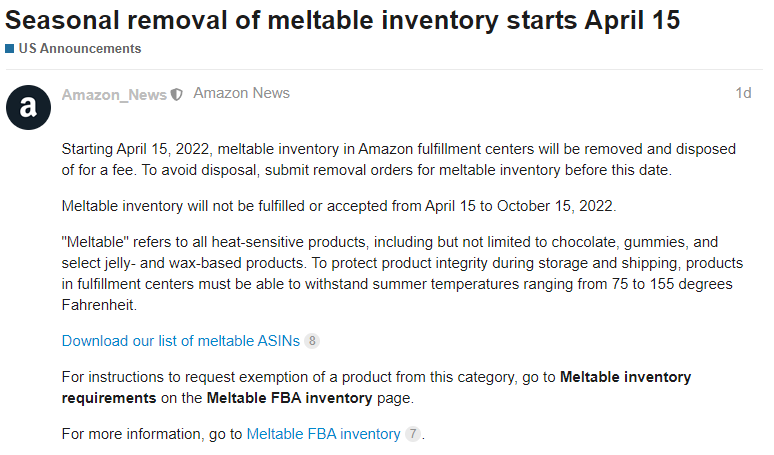Click the 1d post timestamp
The image size is (774, 455).
(x=743, y=93)
